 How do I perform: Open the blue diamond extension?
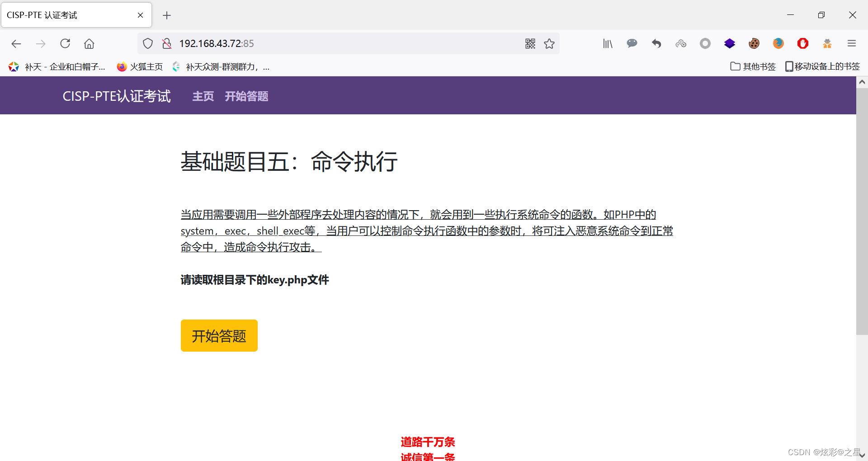click(730, 43)
